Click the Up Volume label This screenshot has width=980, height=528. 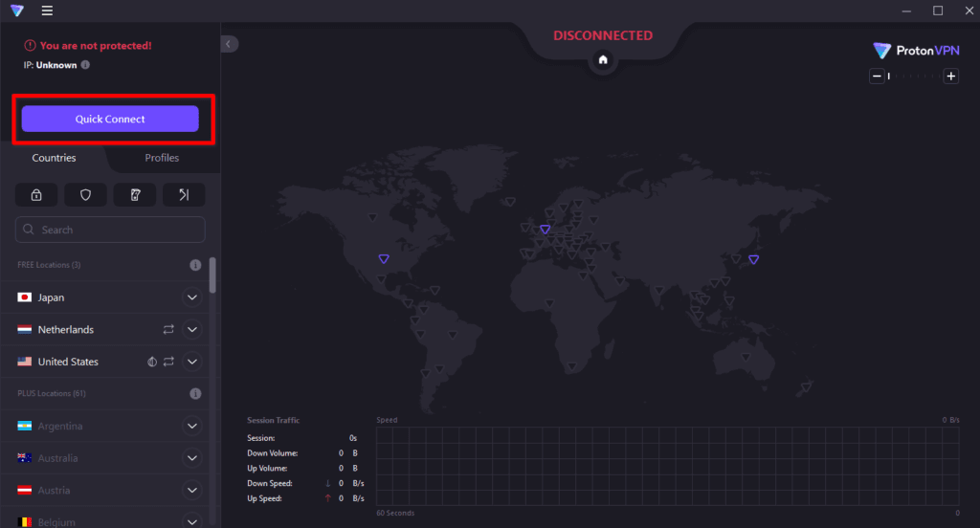click(x=267, y=468)
